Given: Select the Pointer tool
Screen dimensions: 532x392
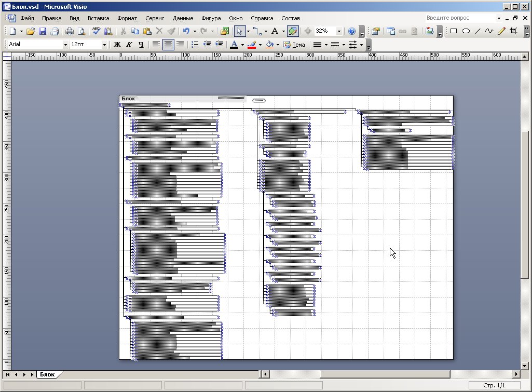Looking at the screenshot, I should pos(240,31).
